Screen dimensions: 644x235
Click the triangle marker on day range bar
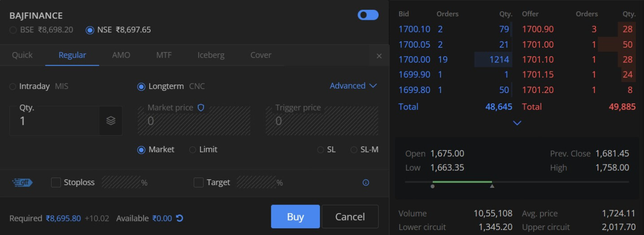(x=492, y=186)
